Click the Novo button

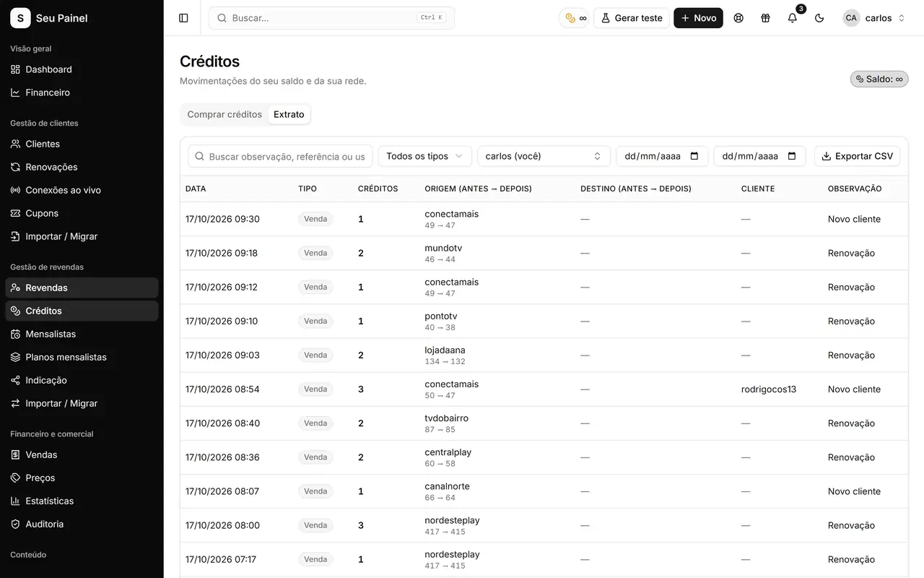pyautogui.click(x=698, y=18)
